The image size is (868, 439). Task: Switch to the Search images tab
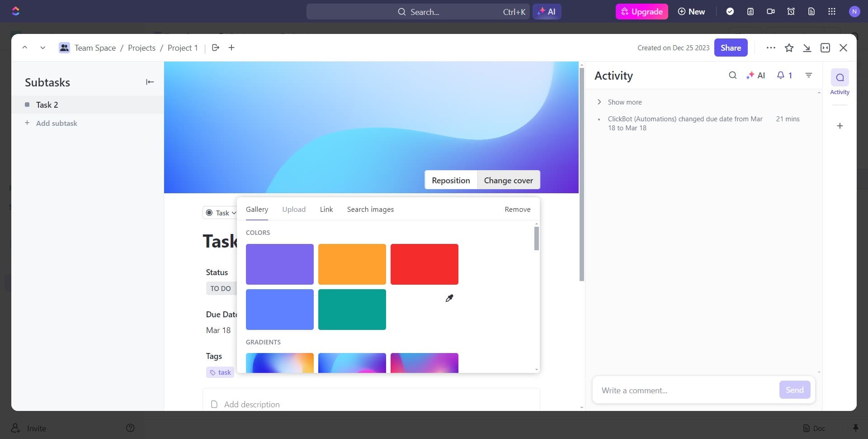tap(370, 210)
